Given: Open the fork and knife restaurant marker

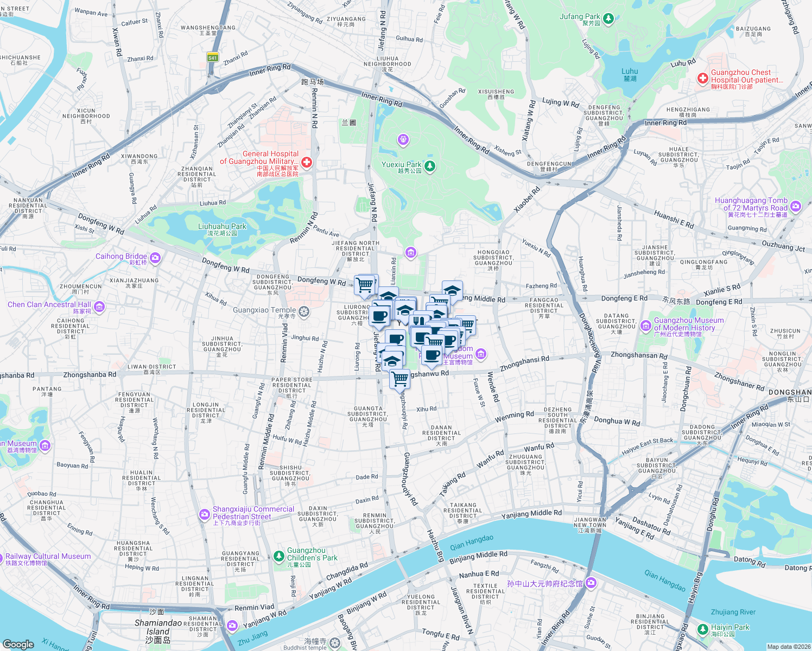Looking at the screenshot, I should pyautogui.click(x=419, y=321).
